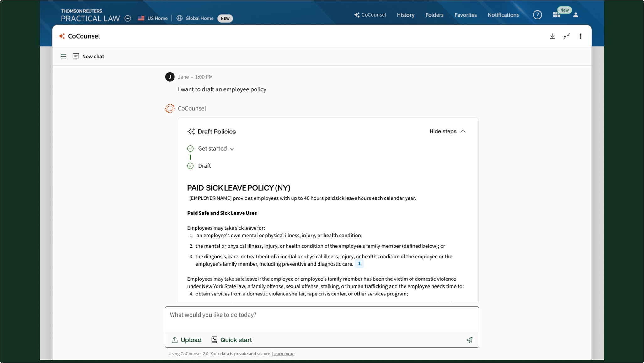Open Notifications in the top navigation
Image resolution: width=644 pixels, height=363 pixels.
click(x=503, y=15)
